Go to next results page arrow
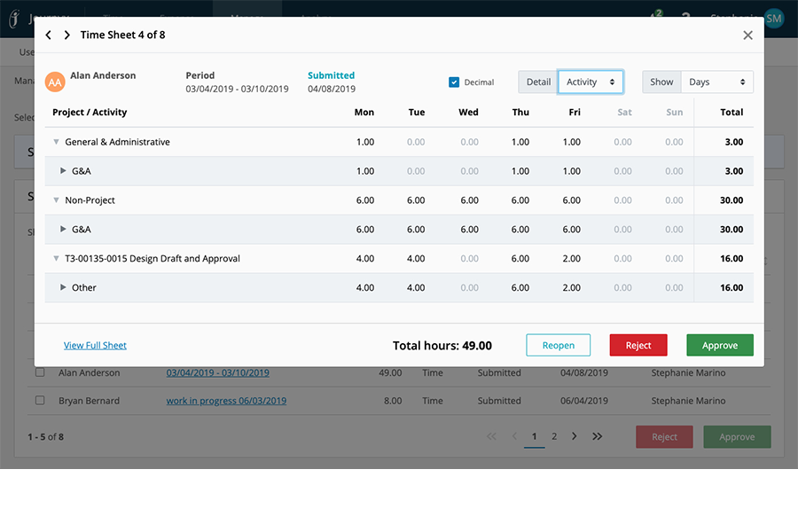The image size is (798, 532). pos(575,436)
